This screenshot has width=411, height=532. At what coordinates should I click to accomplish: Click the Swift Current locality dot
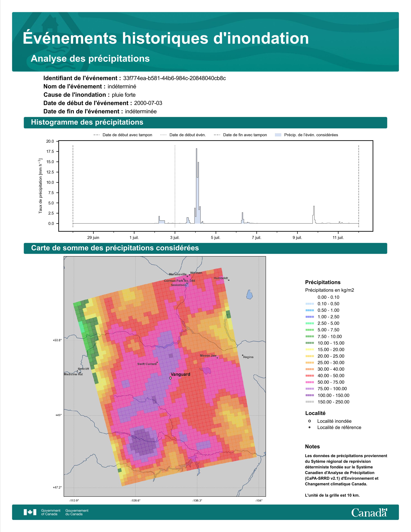coord(157,362)
